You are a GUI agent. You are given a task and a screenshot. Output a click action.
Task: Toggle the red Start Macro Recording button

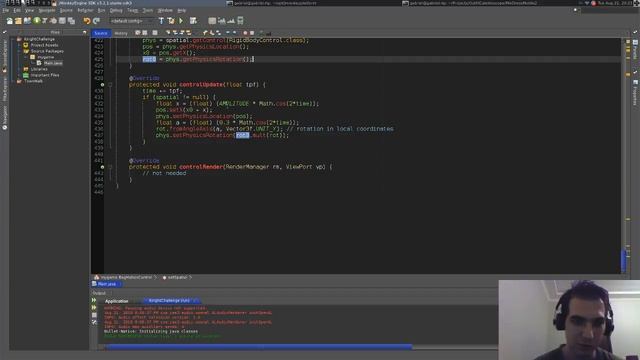coord(245,33)
